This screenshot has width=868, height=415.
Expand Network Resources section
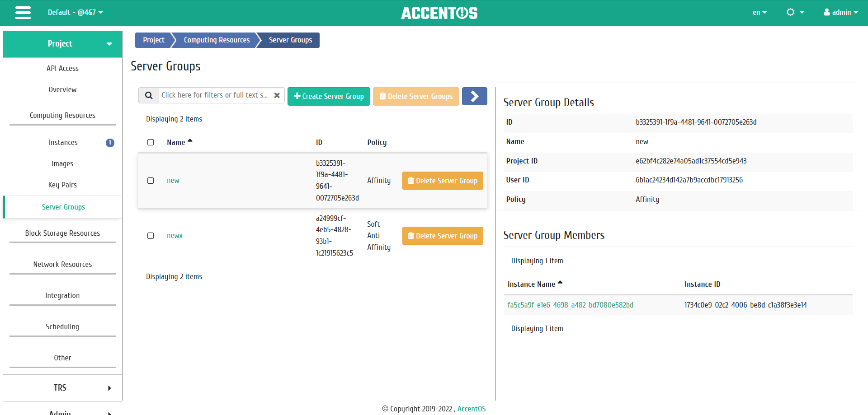click(x=63, y=264)
